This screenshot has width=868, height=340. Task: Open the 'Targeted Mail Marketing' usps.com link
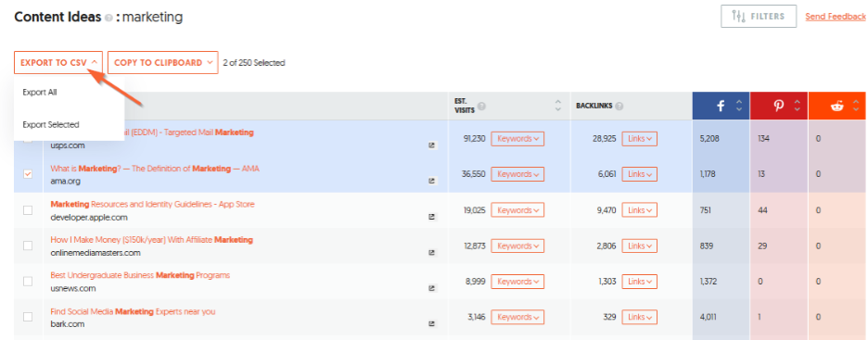pyautogui.click(x=189, y=132)
